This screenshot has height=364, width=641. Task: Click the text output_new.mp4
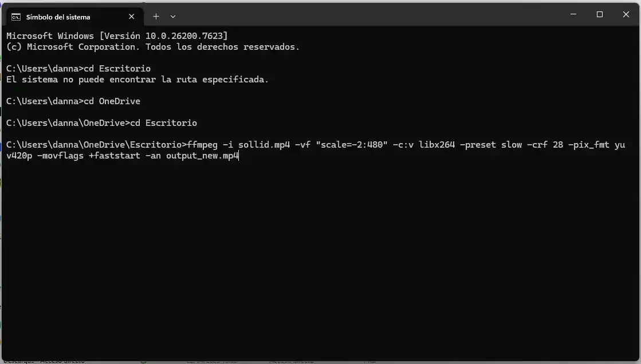(202, 155)
